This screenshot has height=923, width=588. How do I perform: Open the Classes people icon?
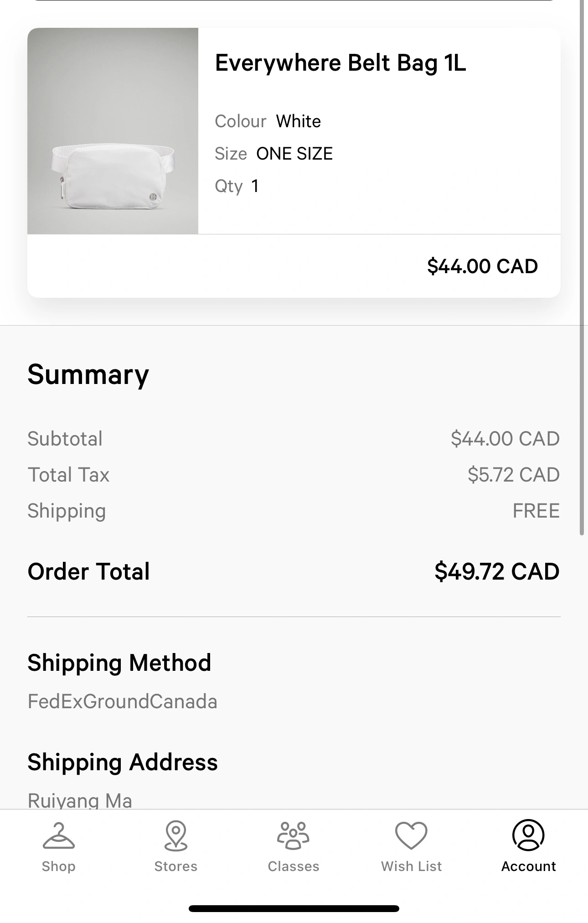[293, 835]
